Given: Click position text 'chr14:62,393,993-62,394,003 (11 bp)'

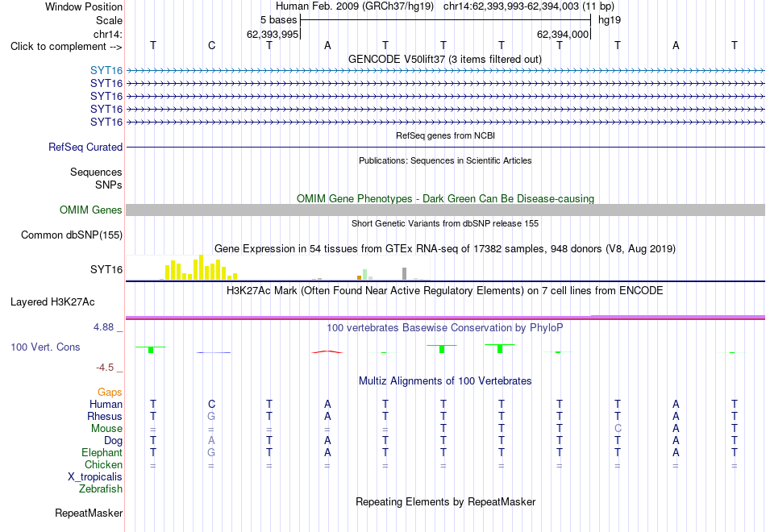Looking at the screenshot, I should click(x=529, y=6).
